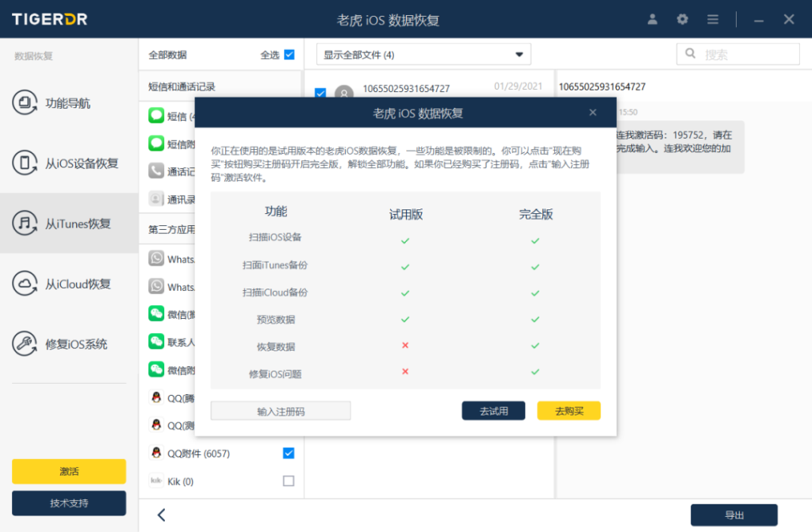The height and width of the screenshot is (532, 812).
Task: Go to 功能导航 in the sidebar
Action: pos(69,103)
